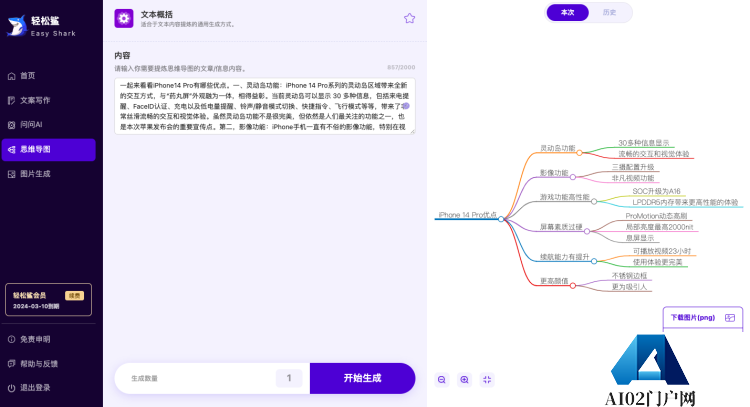Open the 轻松鲨会员 membership card

[48, 300]
